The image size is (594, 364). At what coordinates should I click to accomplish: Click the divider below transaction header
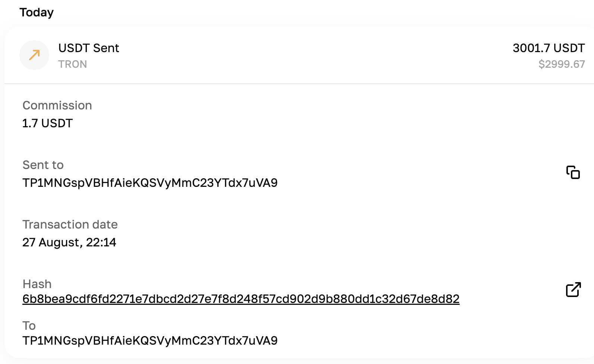pos(298,84)
